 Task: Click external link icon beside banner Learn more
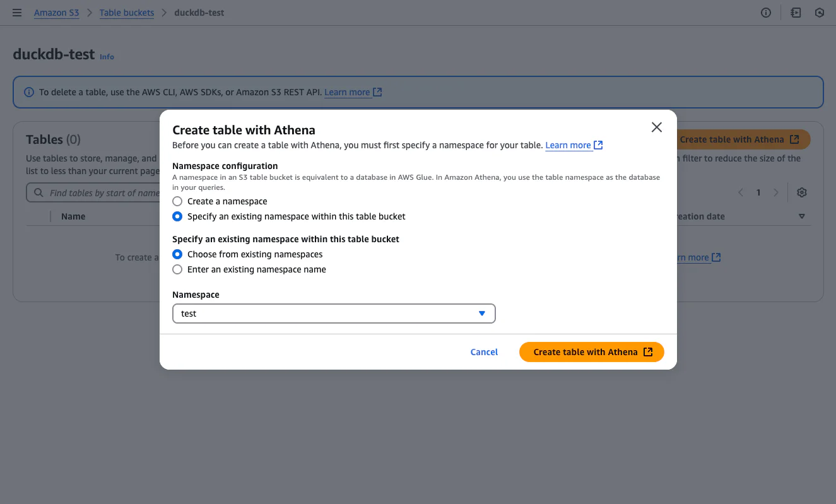377,92
